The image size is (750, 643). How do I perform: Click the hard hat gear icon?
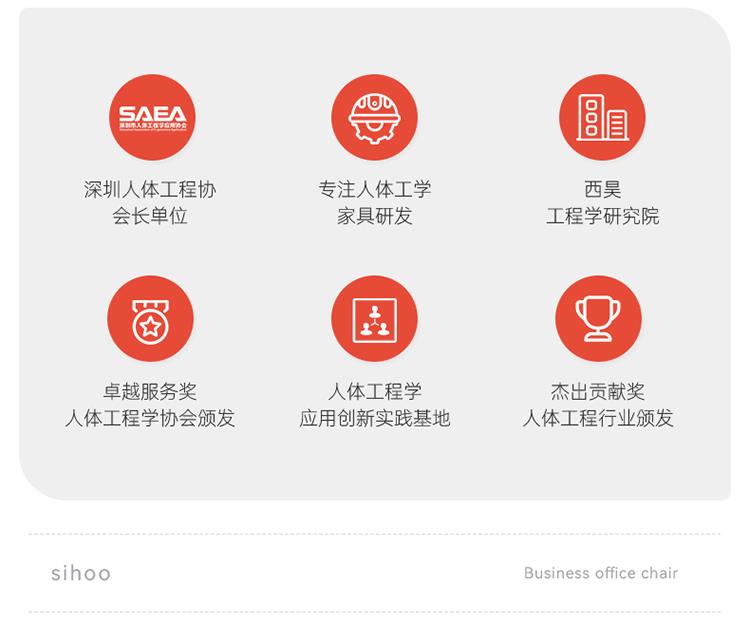tap(375, 117)
